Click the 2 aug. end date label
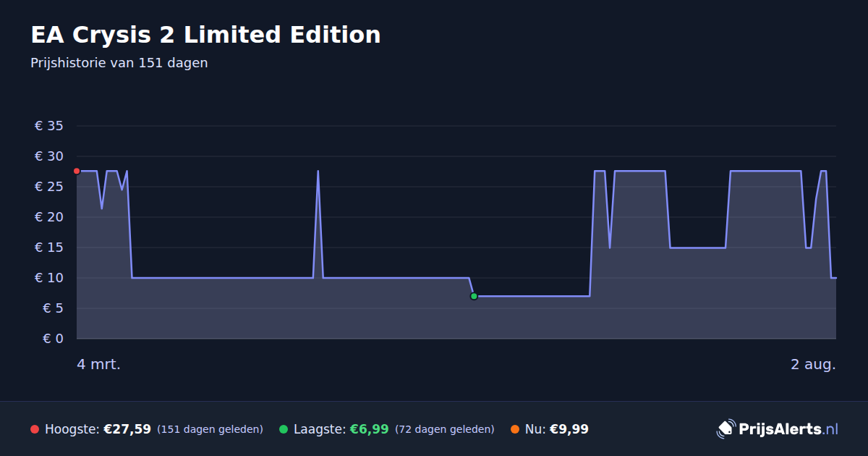The width and height of the screenshot is (868, 456). click(x=813, y=364)
